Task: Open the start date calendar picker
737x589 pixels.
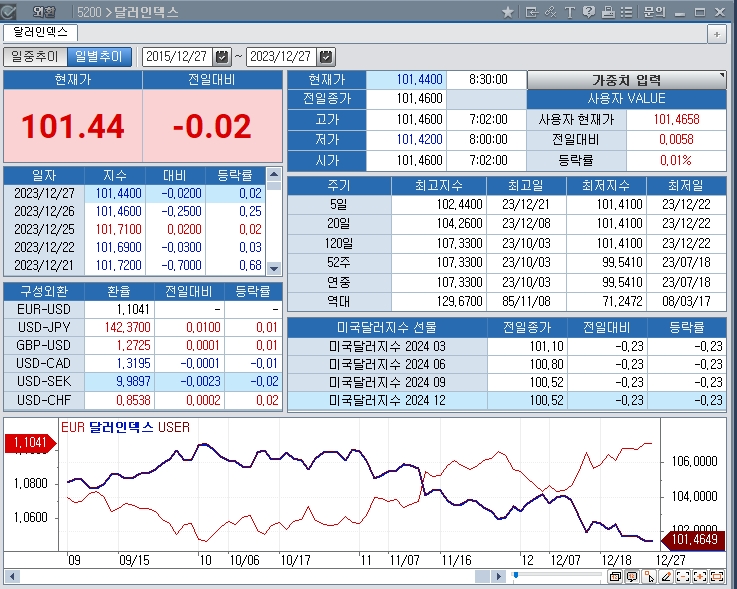Action: click(222, 57)
